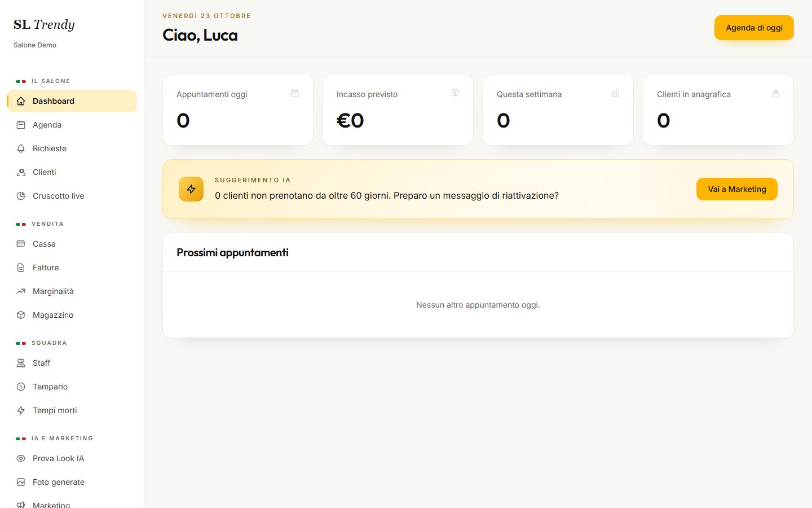Click the user icon on Clienti in anagrafica card
This screenshot has height=508, width=812.
(x=775, y=93)
